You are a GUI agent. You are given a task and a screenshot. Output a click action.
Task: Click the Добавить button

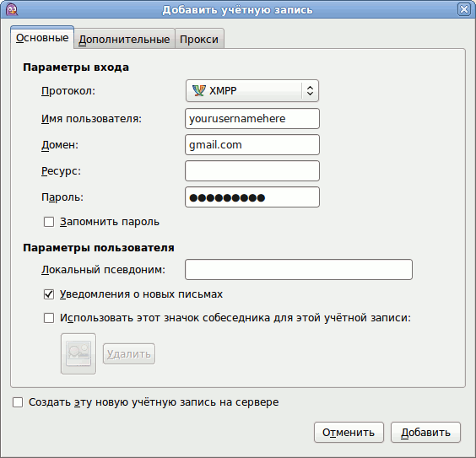tap(425, 432)
